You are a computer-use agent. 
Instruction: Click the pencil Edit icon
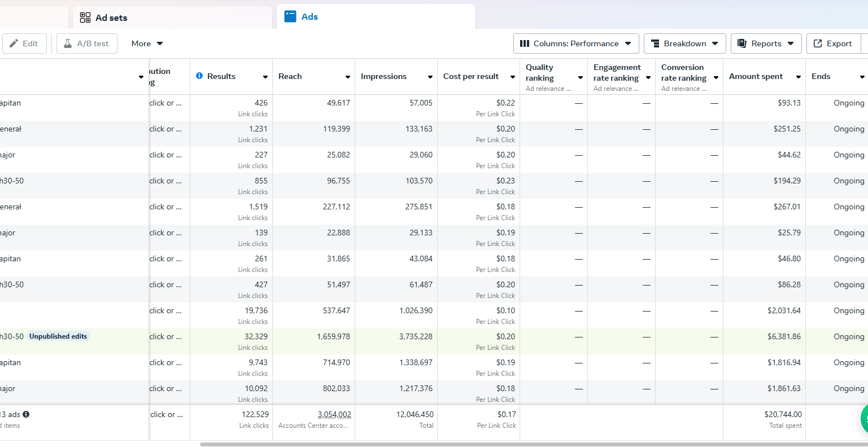(x=14, y=43)
